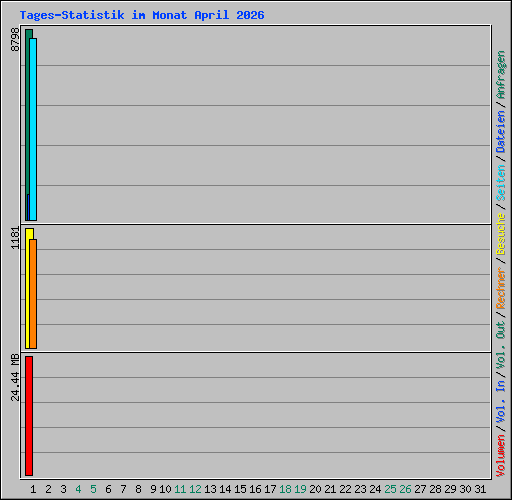Click day '28' on the x-axis
This screenshot has width=512, height=500.
click(435, 489)
